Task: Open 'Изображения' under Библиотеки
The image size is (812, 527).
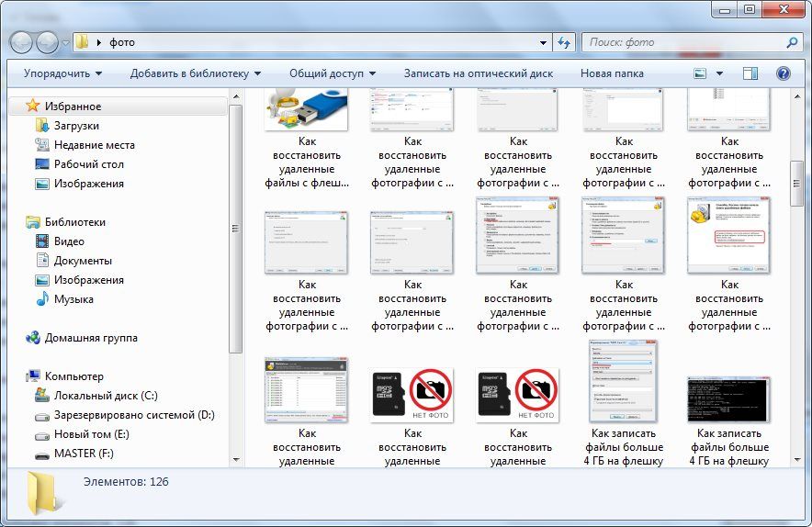Action: [88, 280]
